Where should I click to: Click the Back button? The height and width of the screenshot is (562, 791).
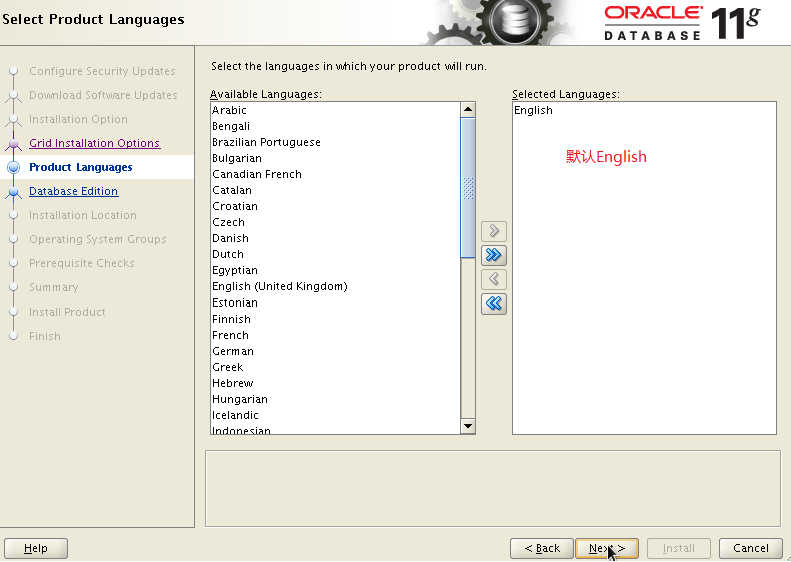click(542, 548)
